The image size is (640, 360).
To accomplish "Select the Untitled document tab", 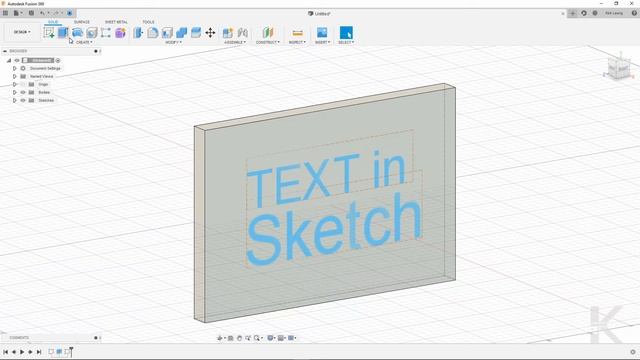I will (320, 13).
